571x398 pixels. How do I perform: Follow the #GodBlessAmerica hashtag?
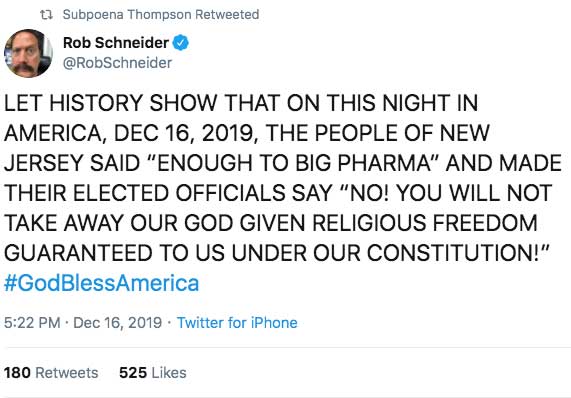tap(102, 283)
